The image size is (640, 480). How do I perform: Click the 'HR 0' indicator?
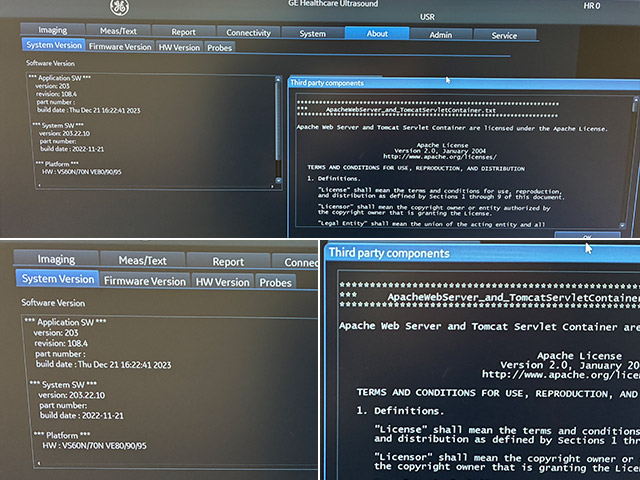pos(592,6)
